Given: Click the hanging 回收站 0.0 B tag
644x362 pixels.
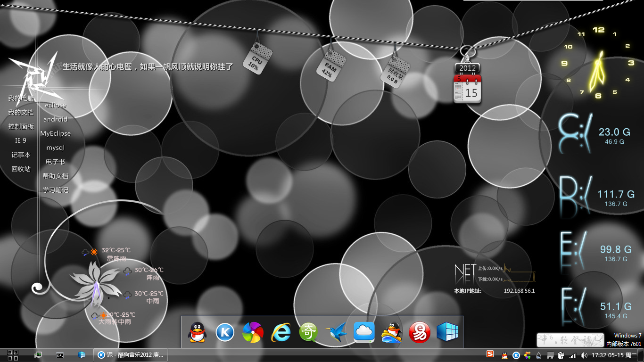Looking at the screenshot, I should pos(396,73).
